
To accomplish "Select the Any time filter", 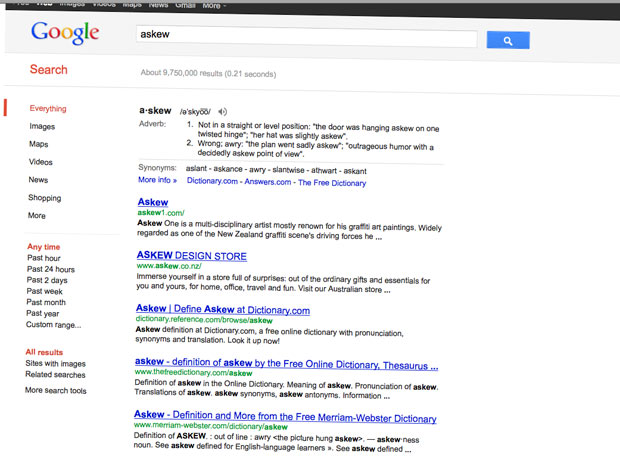I will [43, 247].
